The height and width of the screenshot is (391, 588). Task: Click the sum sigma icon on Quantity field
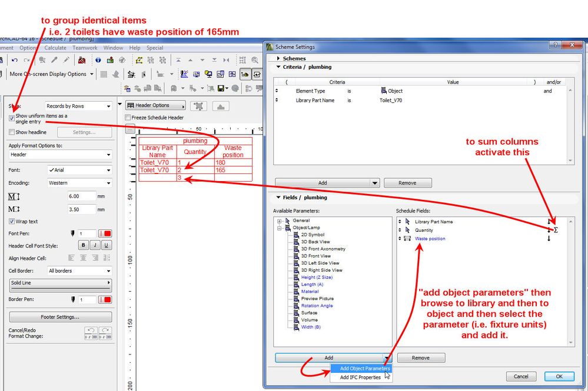(556, 230)
